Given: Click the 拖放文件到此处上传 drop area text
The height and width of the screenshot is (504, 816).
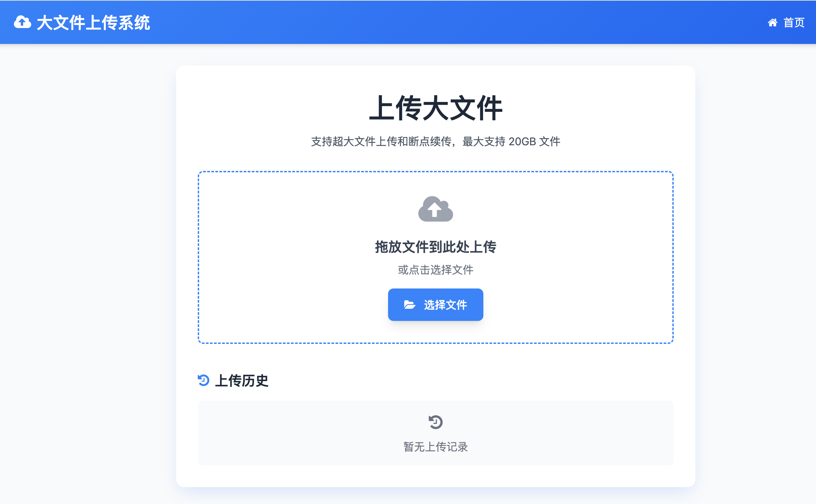Looking at the screenshot, I should (435, 247).
